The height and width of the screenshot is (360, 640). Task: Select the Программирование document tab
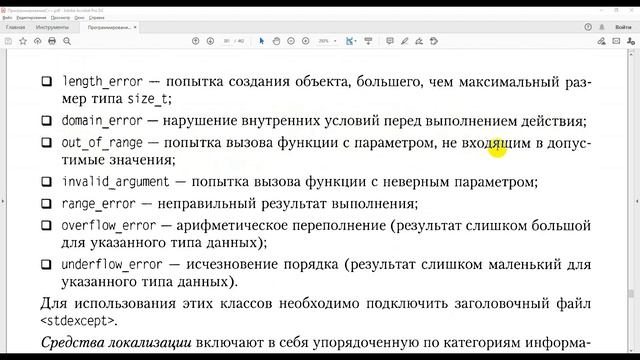pos(109,27)
